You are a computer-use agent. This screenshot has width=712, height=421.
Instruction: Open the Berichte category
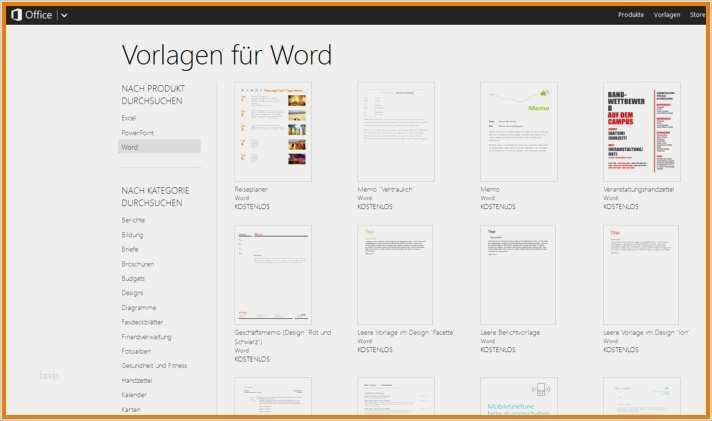coord(133,220)
